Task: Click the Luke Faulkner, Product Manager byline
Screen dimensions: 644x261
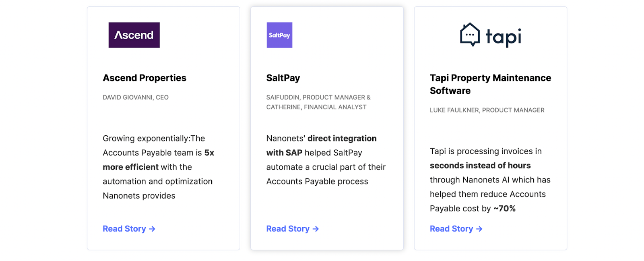Action: point(487,110)
